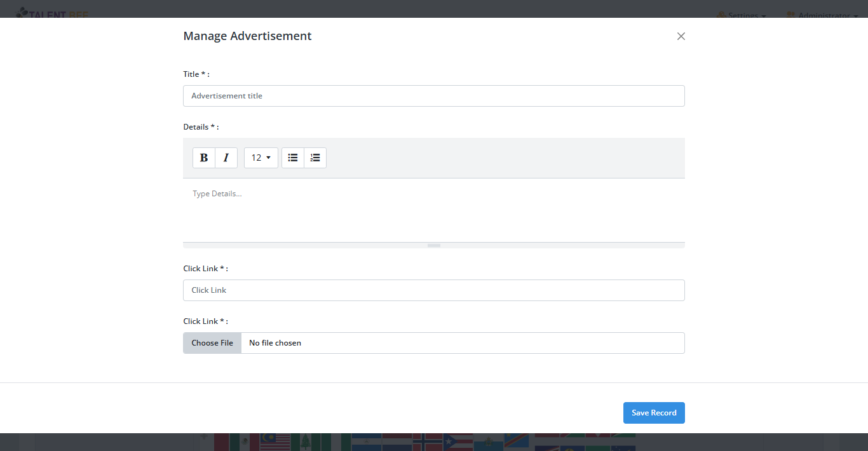Toggle bold formatting in Details editor
The width and height of the screenshot is (868, 451).
pyautogui.click(x=204, y=158)
